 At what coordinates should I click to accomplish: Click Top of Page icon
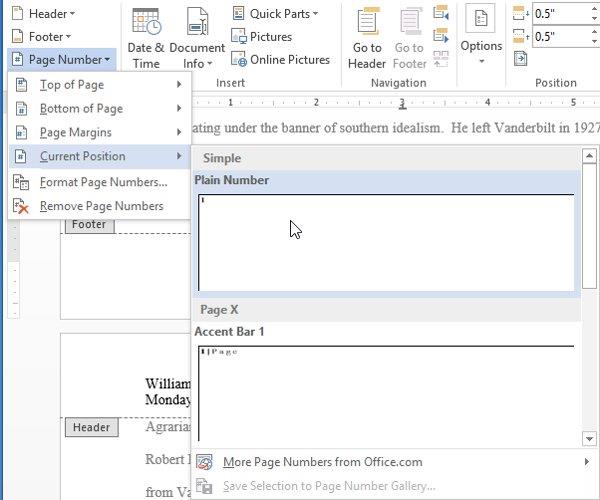(21, 85)
